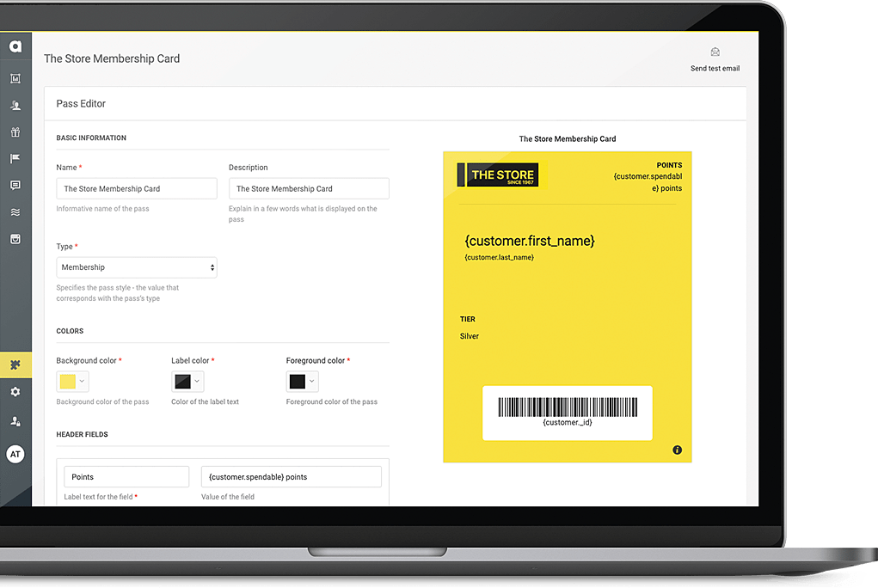Click the barcode on the pass preview
The width and height of the screenshot is (878, 588).
pyautogui.click(x=568, y=407)
